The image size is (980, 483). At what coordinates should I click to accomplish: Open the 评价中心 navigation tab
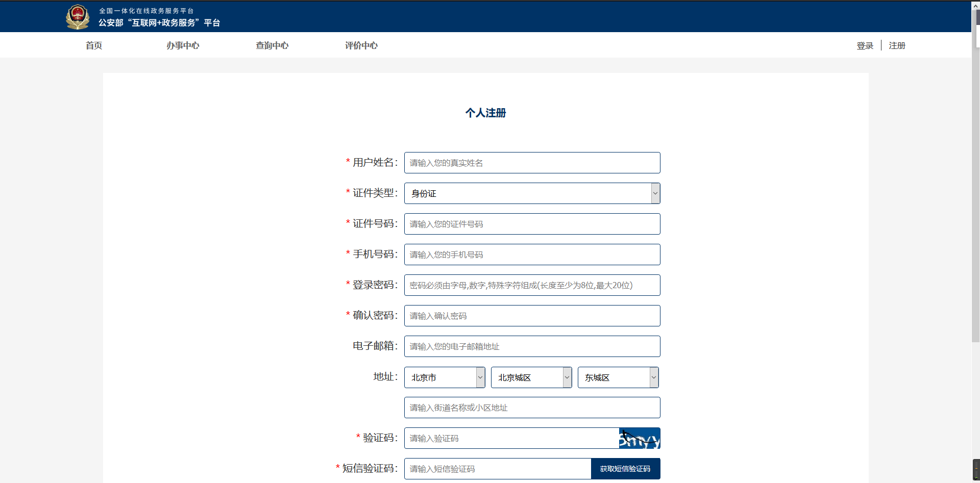pos(361,45)
